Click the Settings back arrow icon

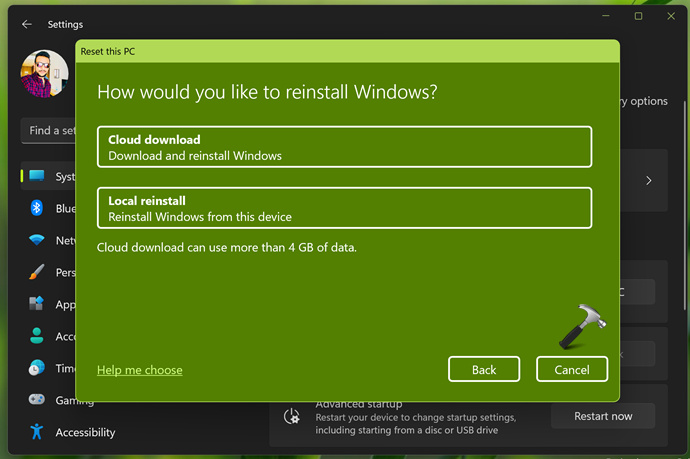click(27, 24)
